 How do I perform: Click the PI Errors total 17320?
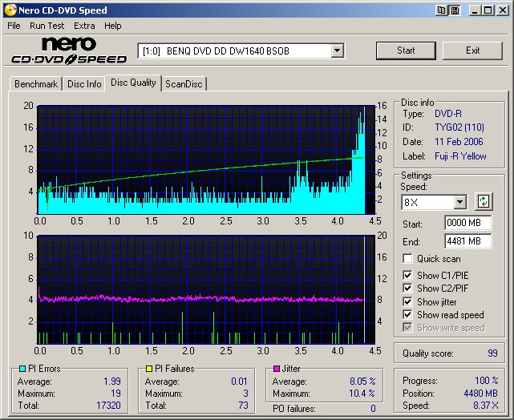(x=108, y=406)
